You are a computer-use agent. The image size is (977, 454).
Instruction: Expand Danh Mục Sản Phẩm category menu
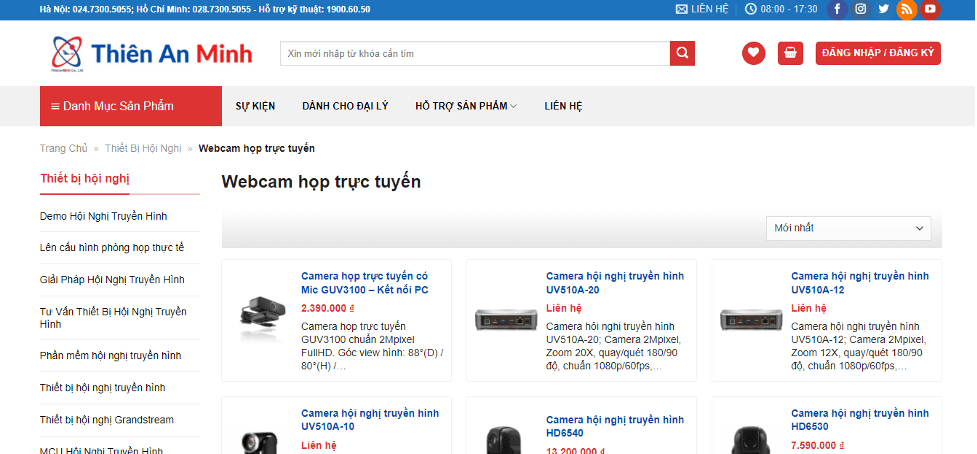point(131,106)
